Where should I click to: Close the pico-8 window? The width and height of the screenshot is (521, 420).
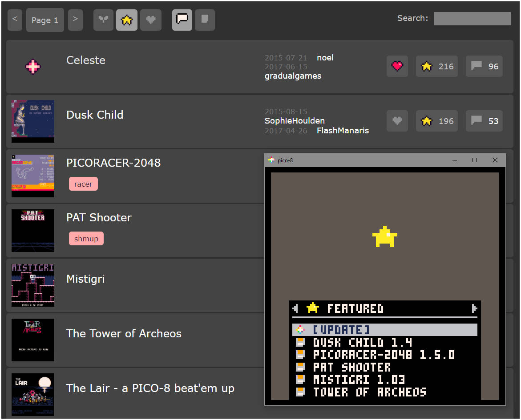click(495, 160)
